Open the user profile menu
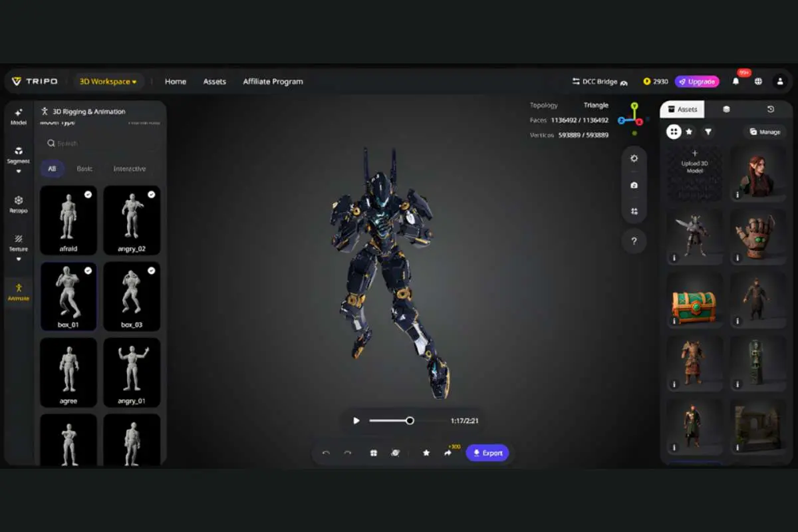Viewport: 798px width, 532px height. [x=780, y=81]
